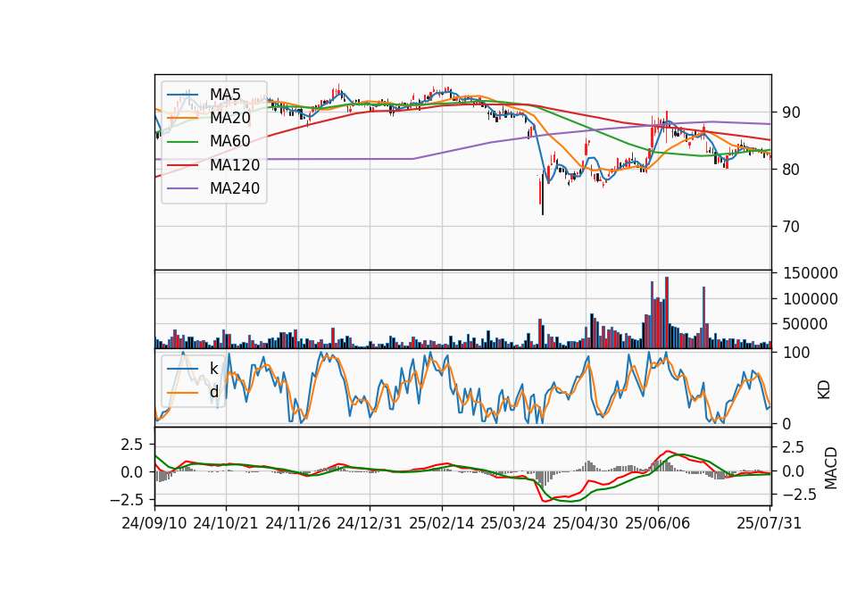Viewport: 857px width, 616px height.
Task: Click the price axis value 80
Action: [791, 170]
